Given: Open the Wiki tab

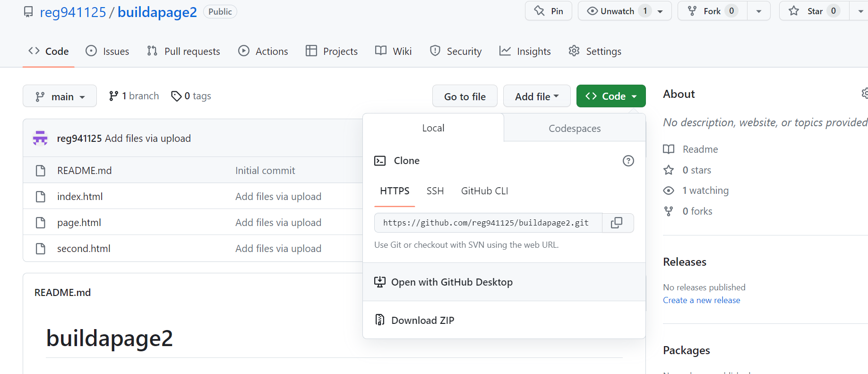Looking at the screenshot, I should (x=393, y=51).
